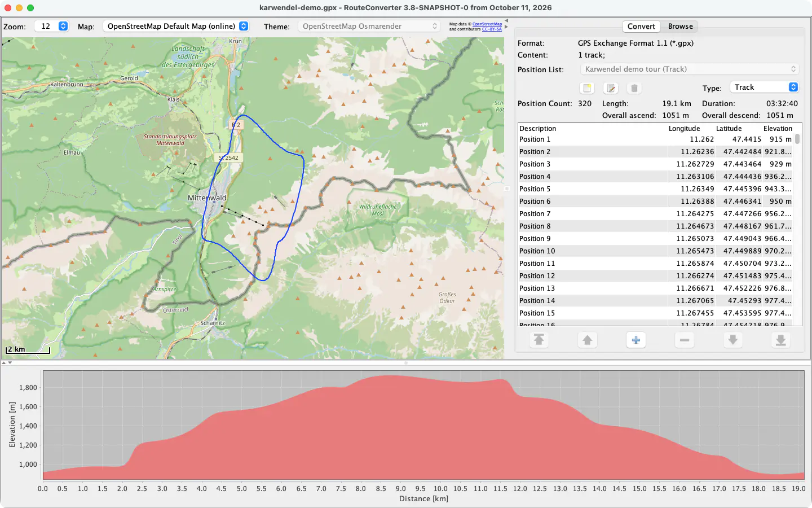Click the Elevation column header

[778, 129]
